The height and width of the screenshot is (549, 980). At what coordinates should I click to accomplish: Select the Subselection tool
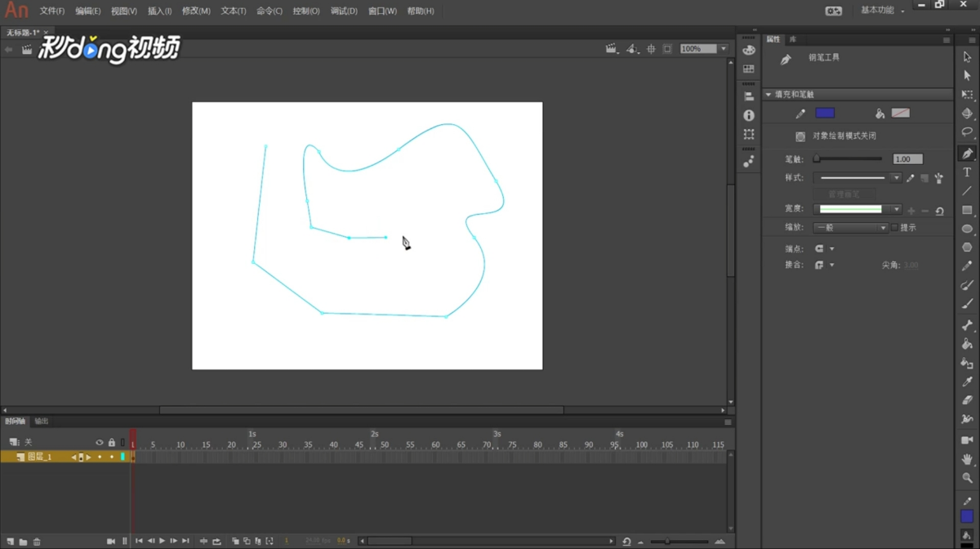tap(967, 76)
